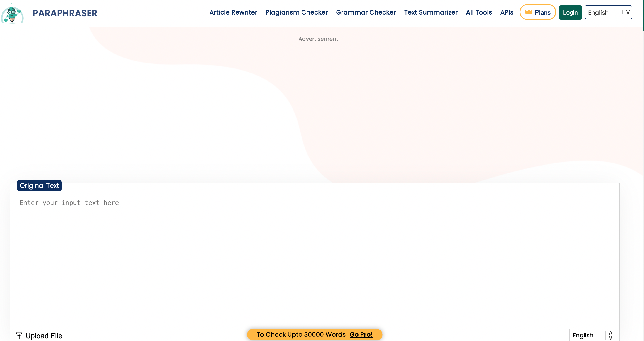Image resolution: width=644 pixels, height=341 pixels.
Task: Open the APIs section
Action: coord(507,12)
